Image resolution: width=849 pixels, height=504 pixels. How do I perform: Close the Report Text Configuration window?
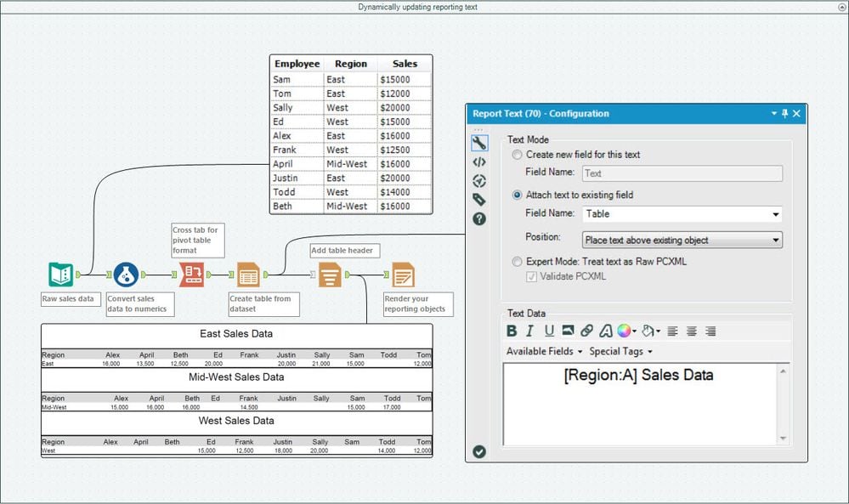[796, 114]
